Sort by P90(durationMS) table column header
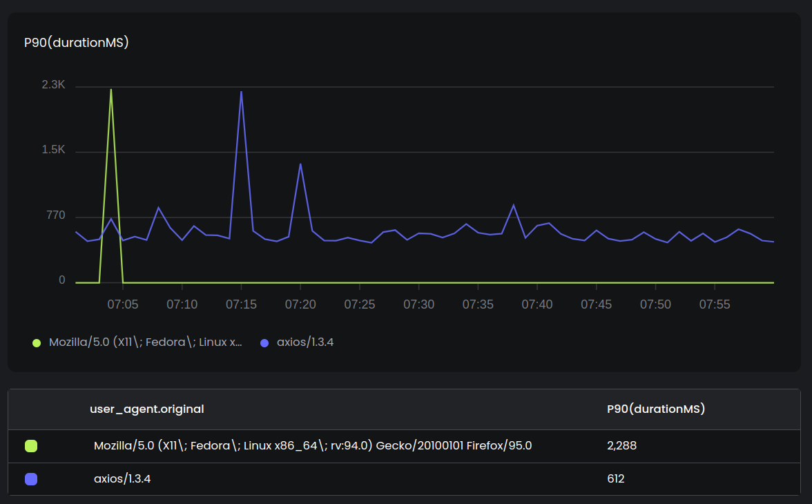 click(x=656, y=409)
